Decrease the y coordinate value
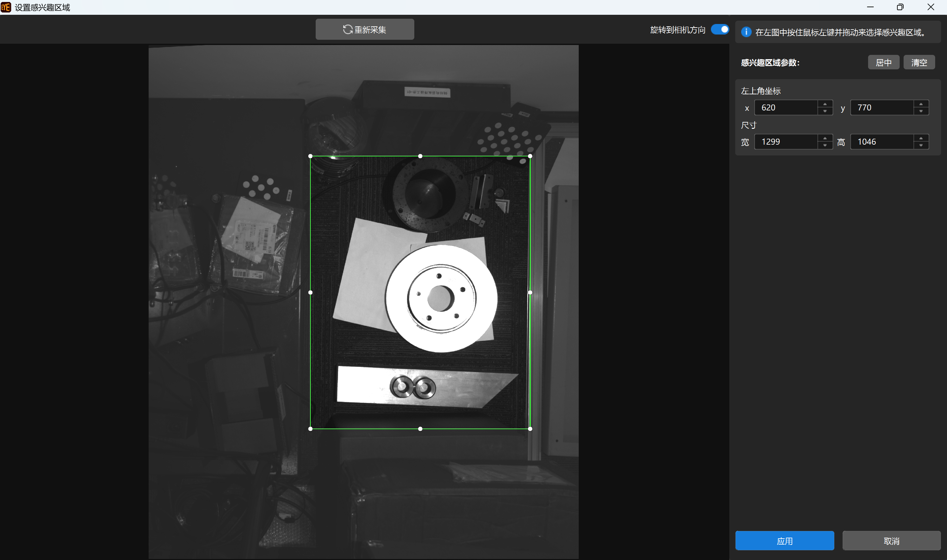 (x=921, y=111)
